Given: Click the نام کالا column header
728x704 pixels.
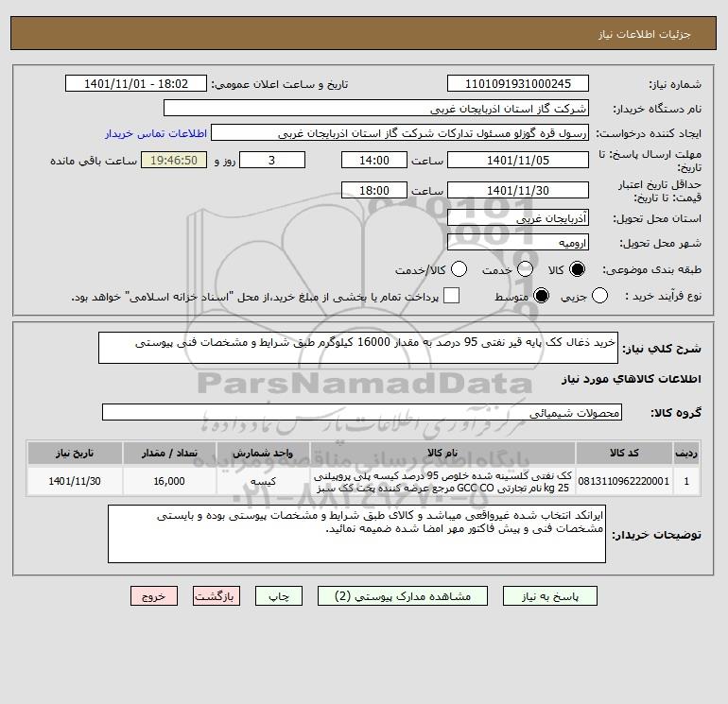Looking at the screenshot, I should pyautogui.click(x=442, y=453).
